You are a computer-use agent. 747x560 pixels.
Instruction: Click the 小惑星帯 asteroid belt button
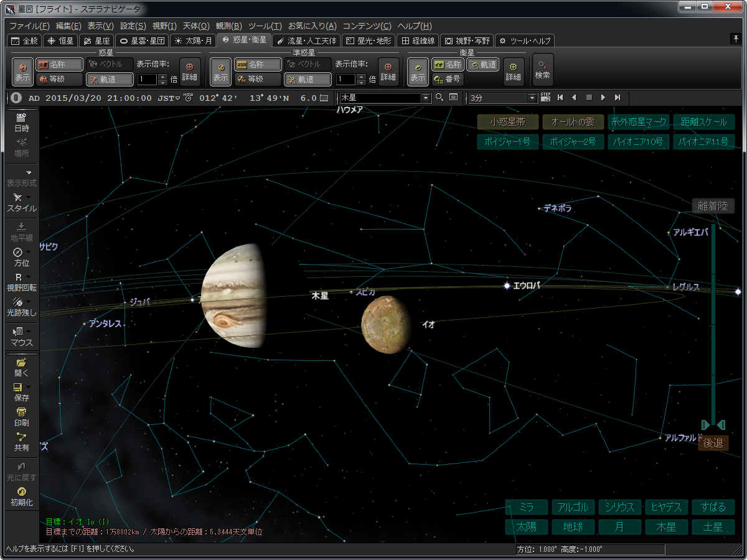pos(507,122)
